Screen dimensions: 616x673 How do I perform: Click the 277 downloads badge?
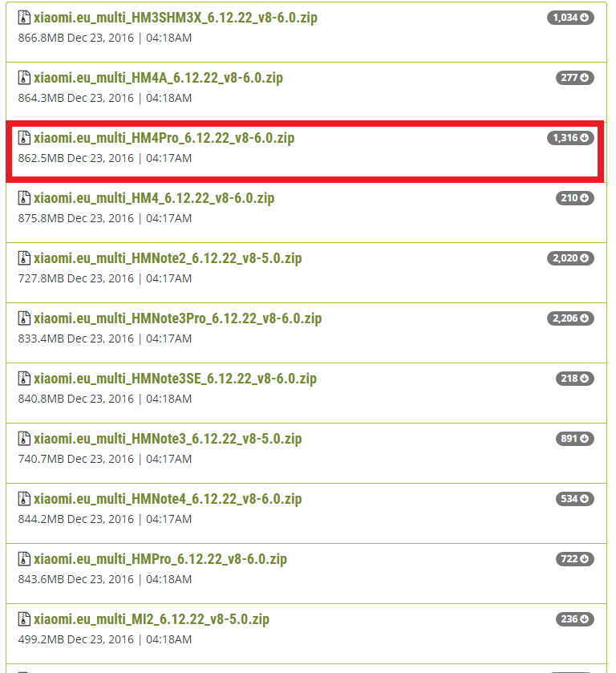click(574, 78)
